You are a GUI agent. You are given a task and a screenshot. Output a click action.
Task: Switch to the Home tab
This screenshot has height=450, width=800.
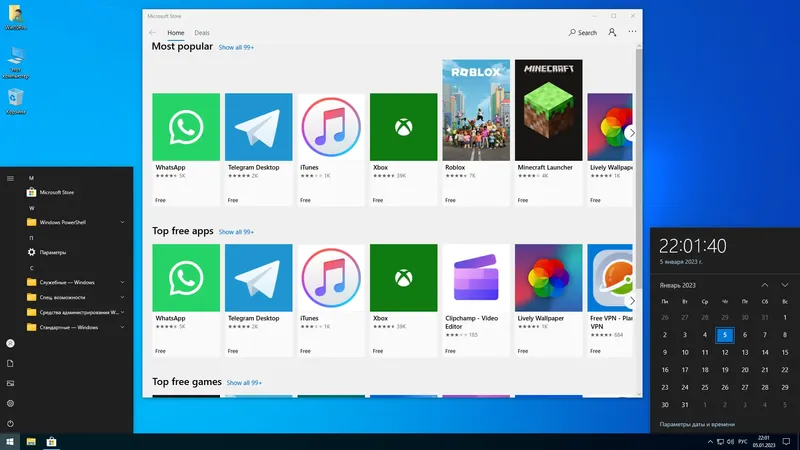(x=176, y=33)
